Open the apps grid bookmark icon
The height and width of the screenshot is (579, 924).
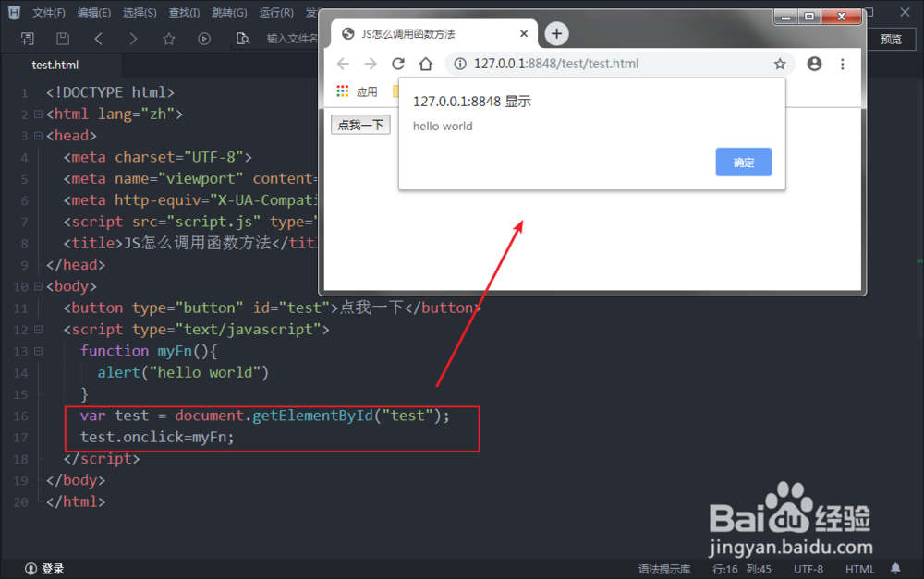coord(343,91)
